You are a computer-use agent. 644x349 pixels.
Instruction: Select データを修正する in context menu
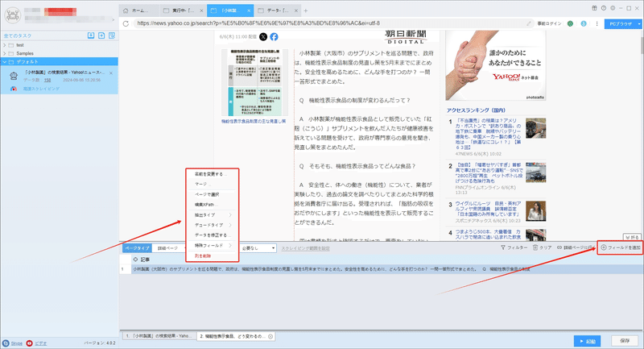pos(213,235)
